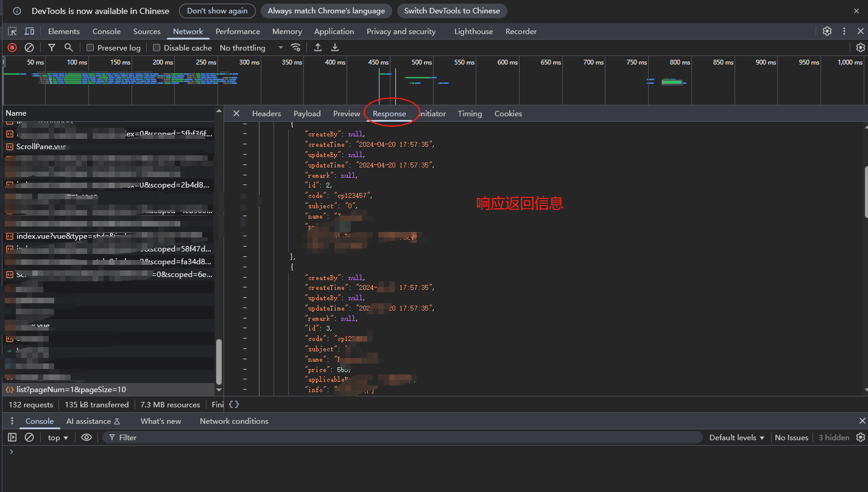Open the Lighthouse tab
The width and height of the screenshot is (868, 492).
(x=473, y=31)
